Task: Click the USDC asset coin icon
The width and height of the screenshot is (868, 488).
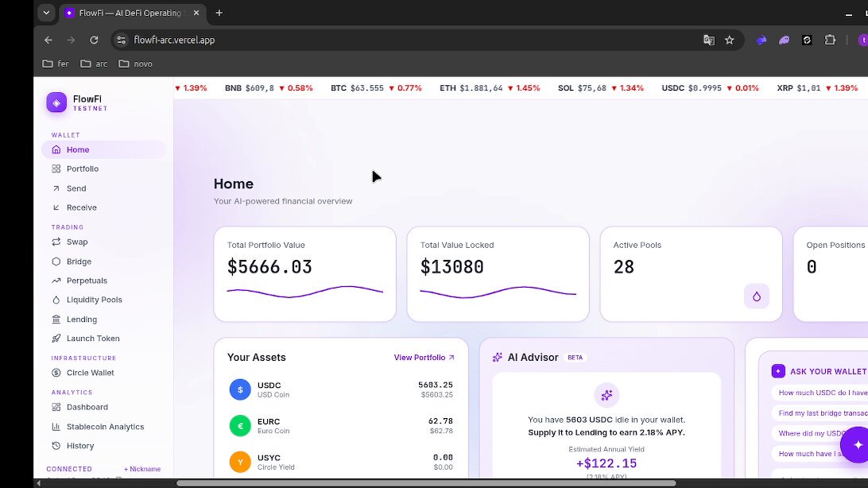Action: tap(240, 389)
